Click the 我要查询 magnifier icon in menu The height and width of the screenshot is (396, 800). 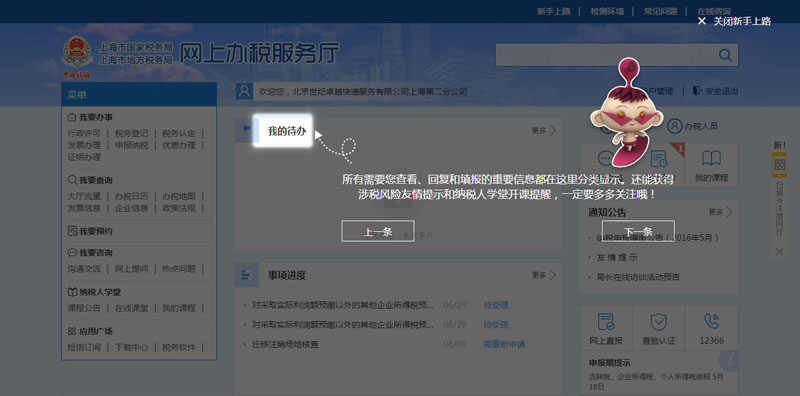pos(72,180)
